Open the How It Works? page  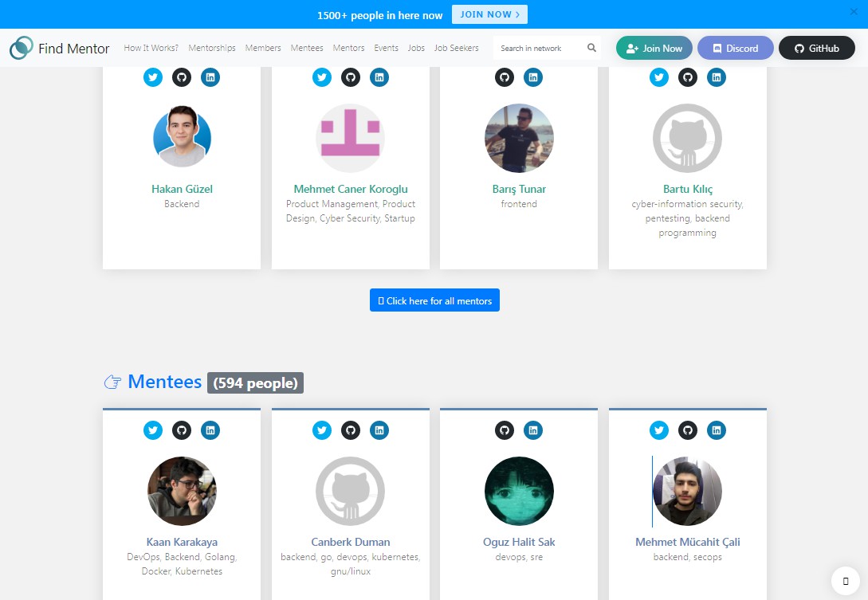(151, 48)
